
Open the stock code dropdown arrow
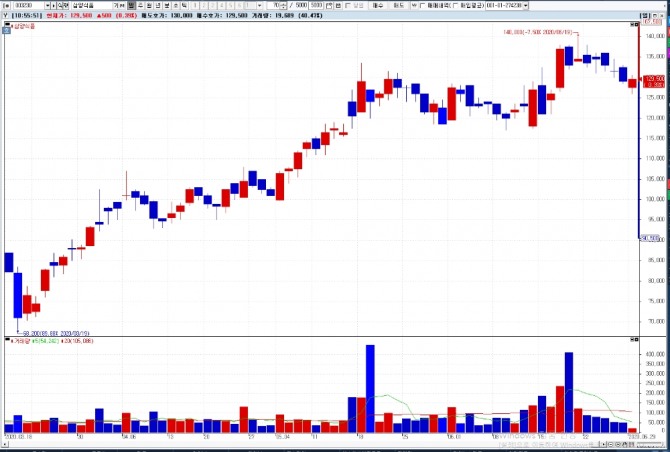click(47, 6)
